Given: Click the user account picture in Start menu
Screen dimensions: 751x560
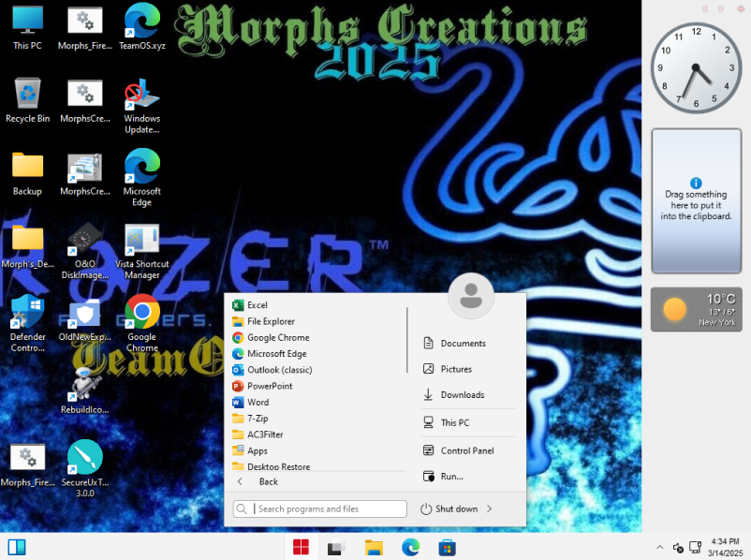Looking at the screenshot, I should click(471, 296).
